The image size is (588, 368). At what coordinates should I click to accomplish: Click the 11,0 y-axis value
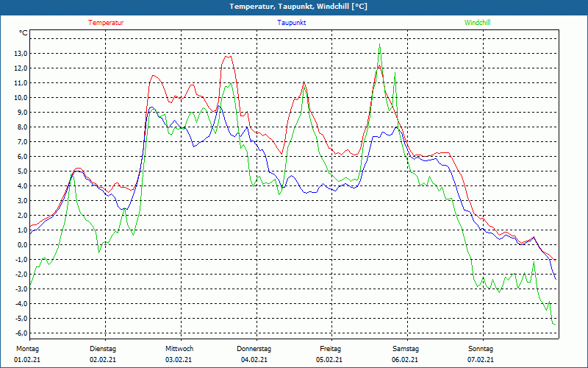pos(21,83)
